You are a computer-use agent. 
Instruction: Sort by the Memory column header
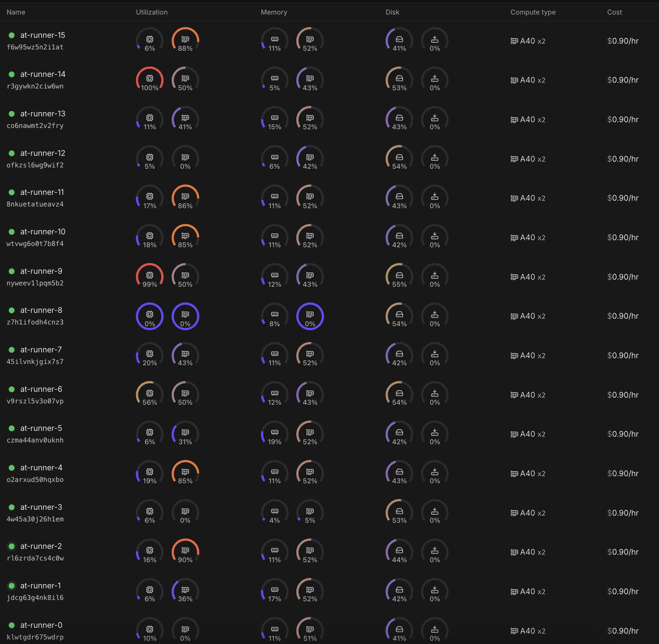274,12
